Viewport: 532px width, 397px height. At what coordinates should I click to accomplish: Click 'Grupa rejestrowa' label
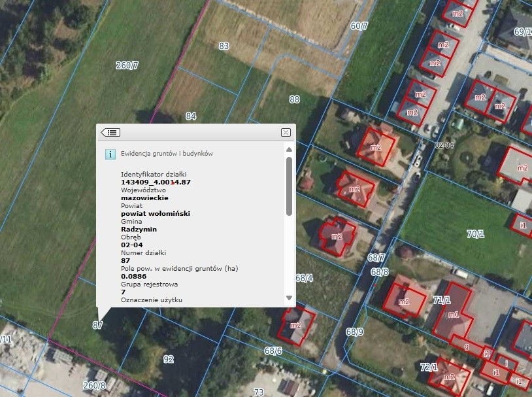point(149,285)
